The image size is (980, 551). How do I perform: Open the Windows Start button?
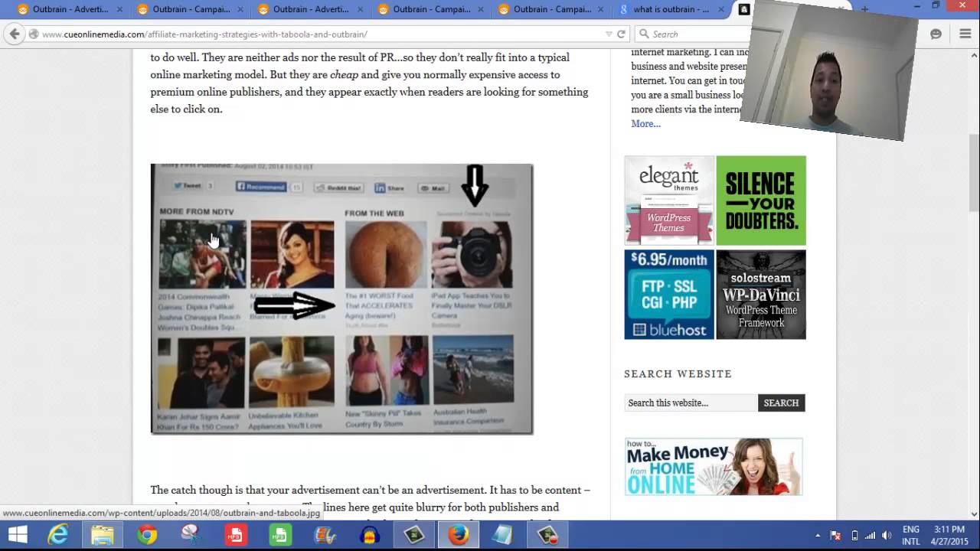pyautogui.click(x=17, y=535)
